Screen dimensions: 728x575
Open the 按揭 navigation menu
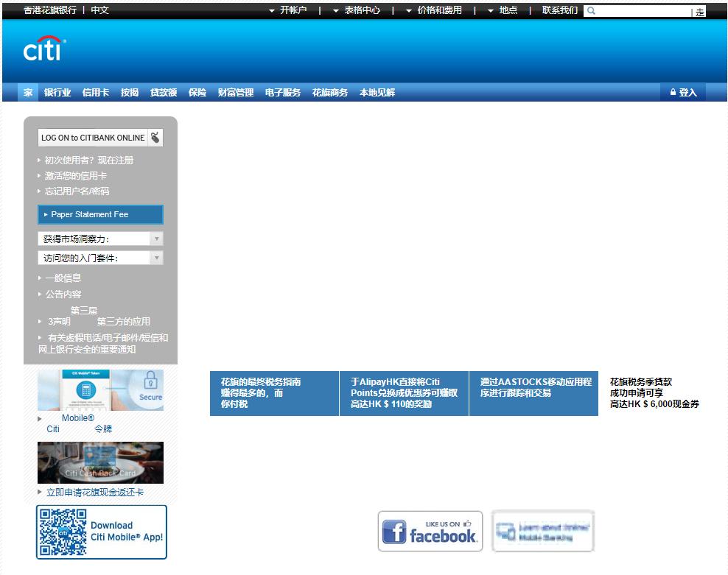click(130, 92)
